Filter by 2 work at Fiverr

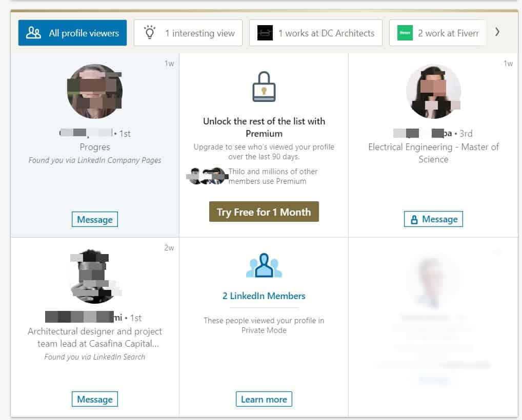coord(437,33)
